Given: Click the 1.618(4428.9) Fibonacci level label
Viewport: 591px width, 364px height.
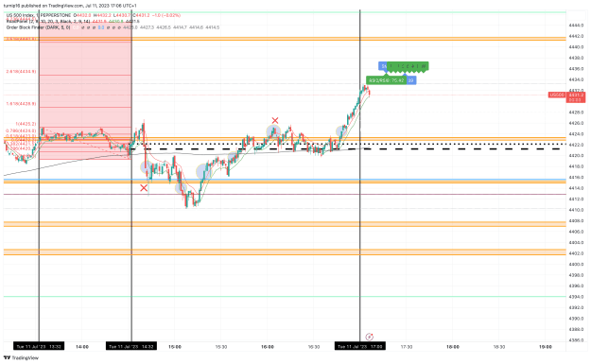Looking at the screenshot, I should 21,103.
